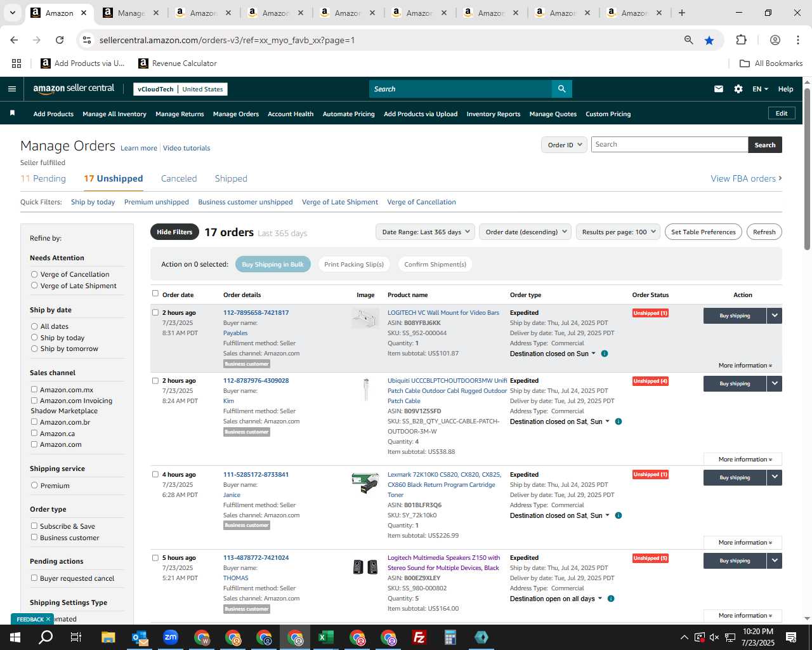
Task: Open order 111-5285172-8733841 link
Action: 256,474
